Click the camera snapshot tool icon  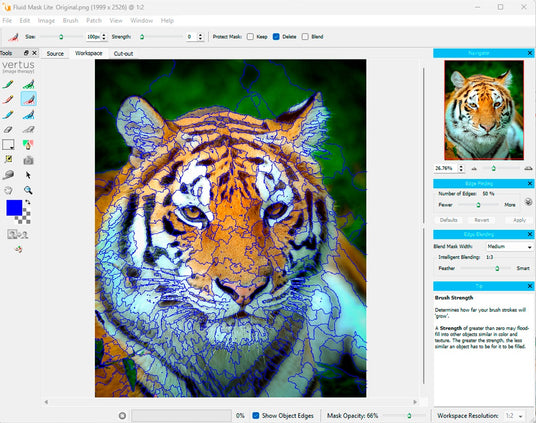(28, 160)
